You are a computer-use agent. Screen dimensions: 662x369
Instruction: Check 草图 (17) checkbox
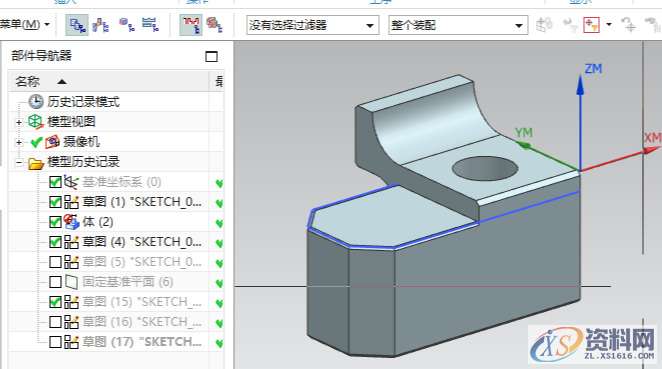click(55, 342)
